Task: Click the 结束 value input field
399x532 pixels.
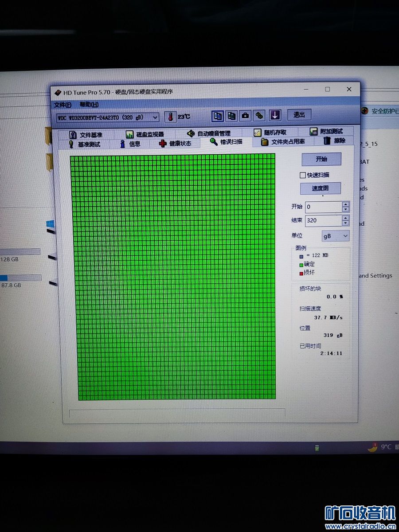Action: (x=324, y=220)
